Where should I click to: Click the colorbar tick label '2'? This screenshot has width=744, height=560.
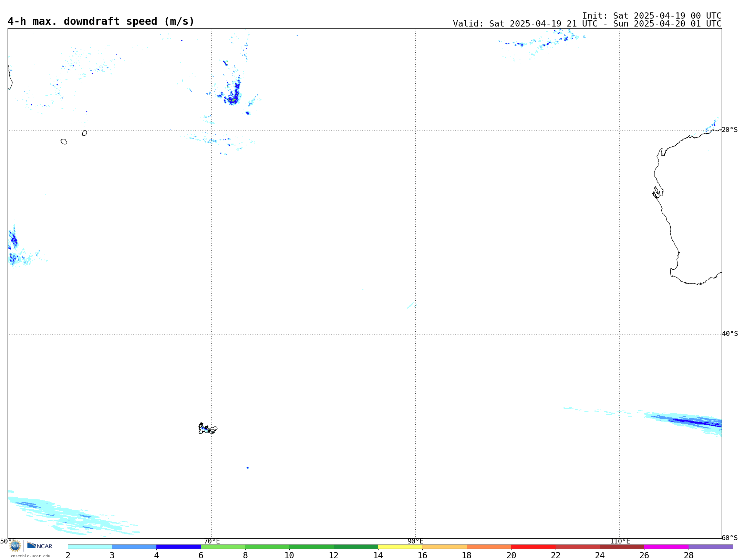tap(68, 556)
